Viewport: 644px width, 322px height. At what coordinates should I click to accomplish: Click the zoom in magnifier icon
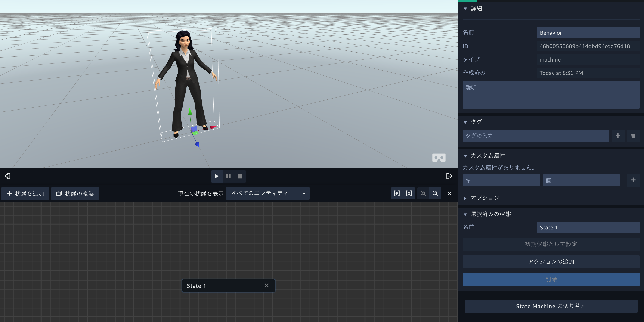click(x=423, y=193)
